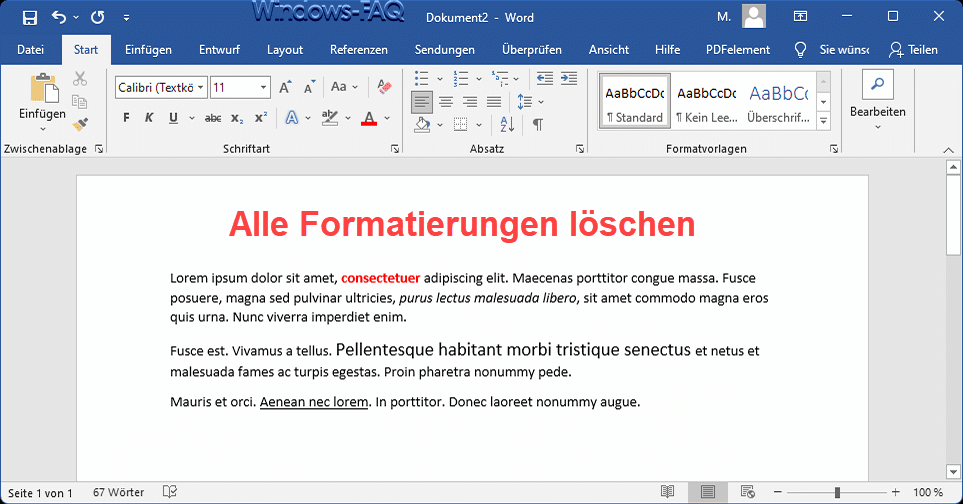The height and width of the screenshot is (504, 963).
Task: Apply the Kein Leerraum style
Action: pyautogui.click(x=706, y=102)
